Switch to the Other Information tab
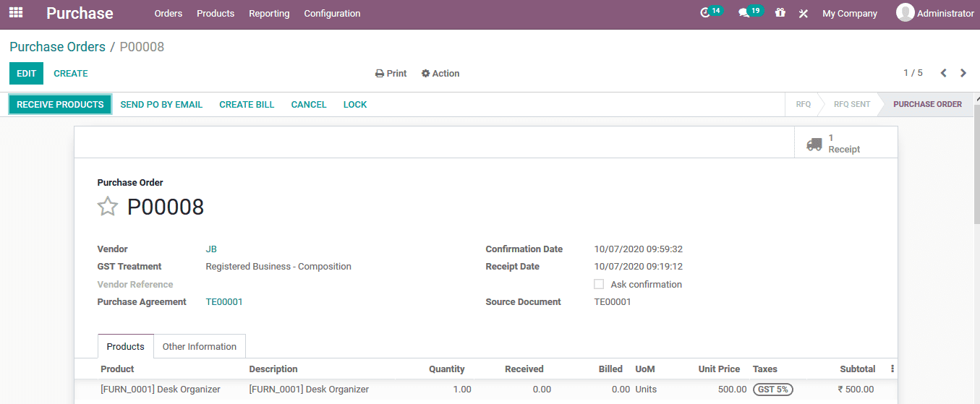The width and height of the screenshot is (980, 404). click(199, 346)
